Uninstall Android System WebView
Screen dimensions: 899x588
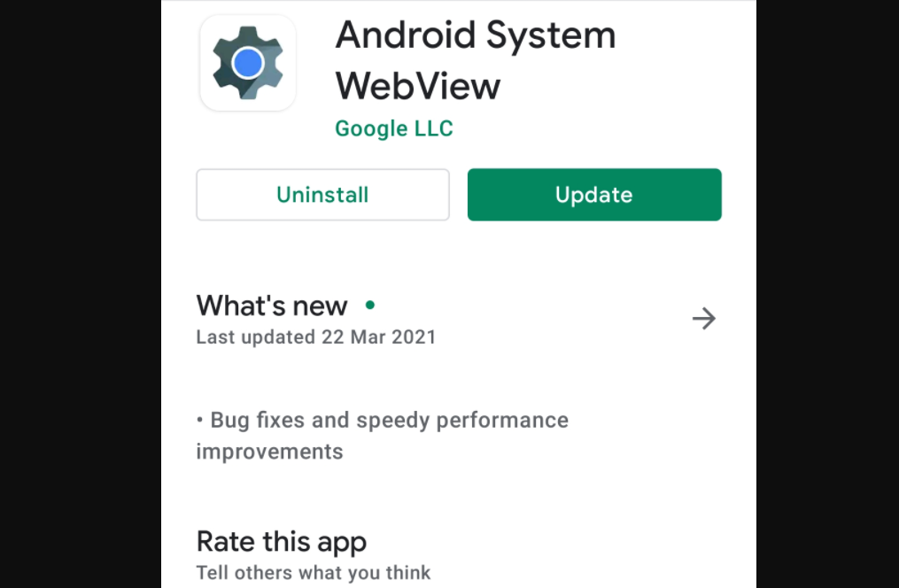[x=322, y=194]
